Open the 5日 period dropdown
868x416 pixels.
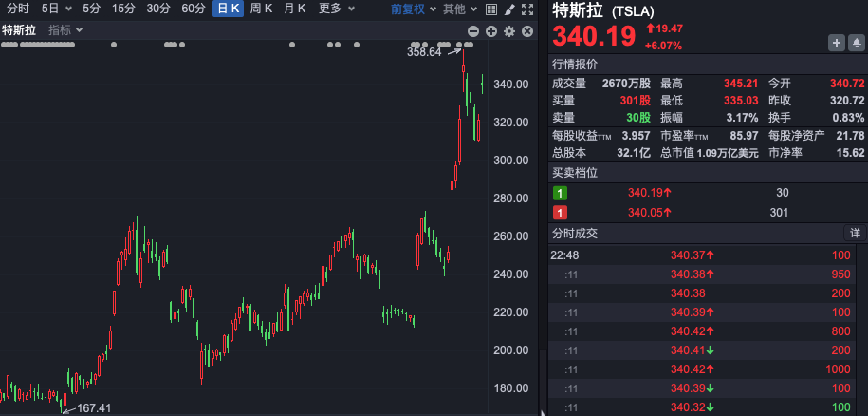click(57, 9)
